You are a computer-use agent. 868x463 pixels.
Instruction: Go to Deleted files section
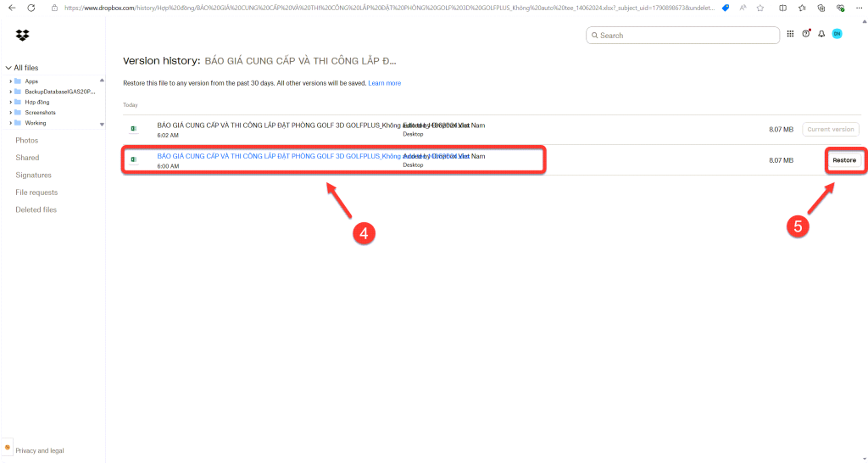tap(36, 209)
